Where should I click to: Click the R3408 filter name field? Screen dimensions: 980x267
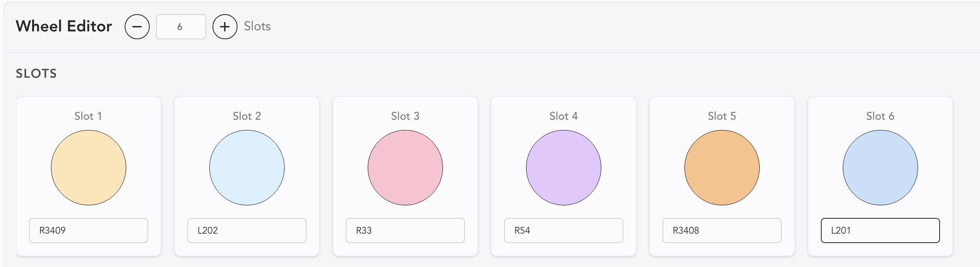pyautogui.click(x=722, y=230)
